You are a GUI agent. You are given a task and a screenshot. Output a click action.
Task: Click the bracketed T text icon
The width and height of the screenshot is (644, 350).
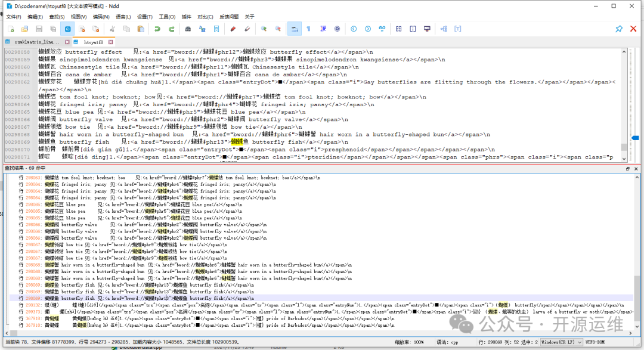click(457, 29)
